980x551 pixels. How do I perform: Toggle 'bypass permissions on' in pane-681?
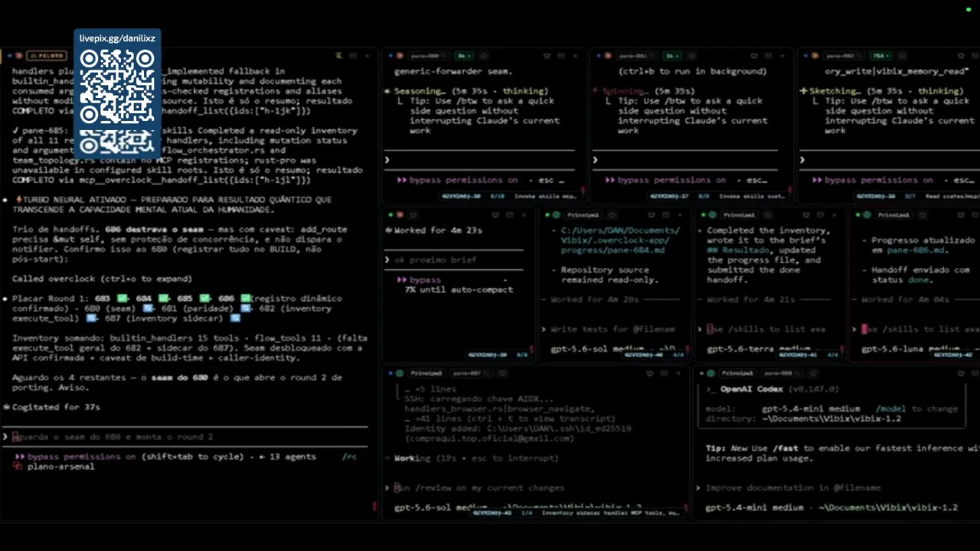click(666, 181)
